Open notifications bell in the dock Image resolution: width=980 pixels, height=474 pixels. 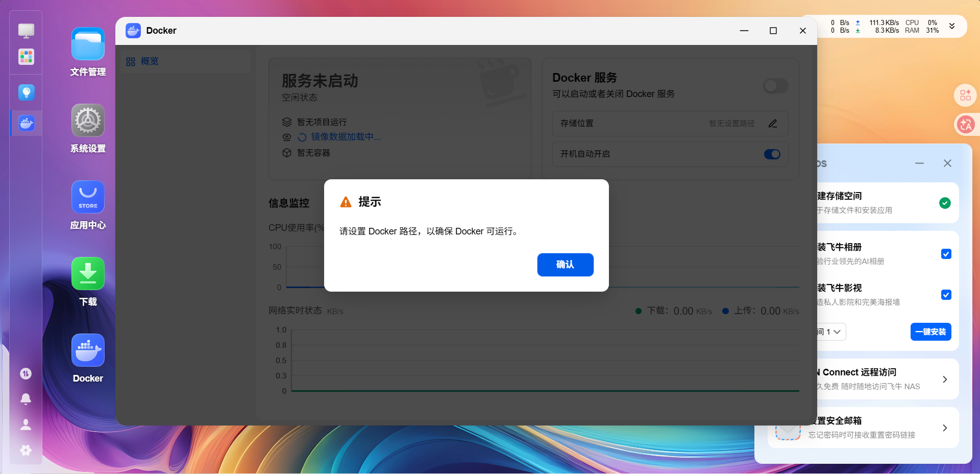pos(26,399)
